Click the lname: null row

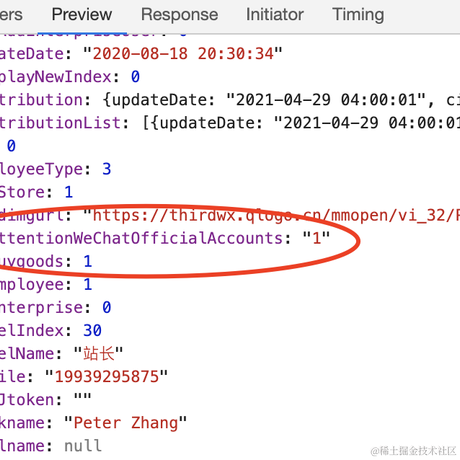coord(51,446)
